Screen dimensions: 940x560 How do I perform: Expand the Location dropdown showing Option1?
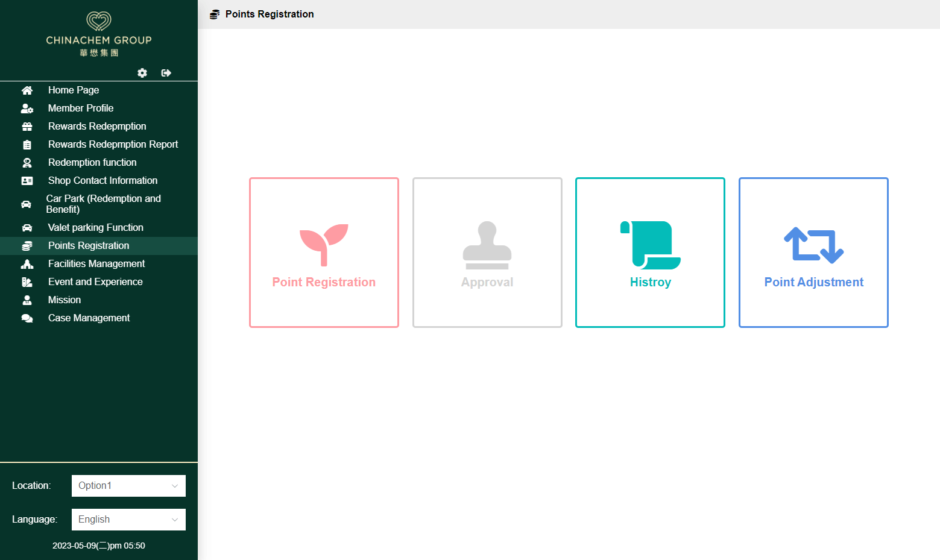pyautogui.click(x=128, y=486)
